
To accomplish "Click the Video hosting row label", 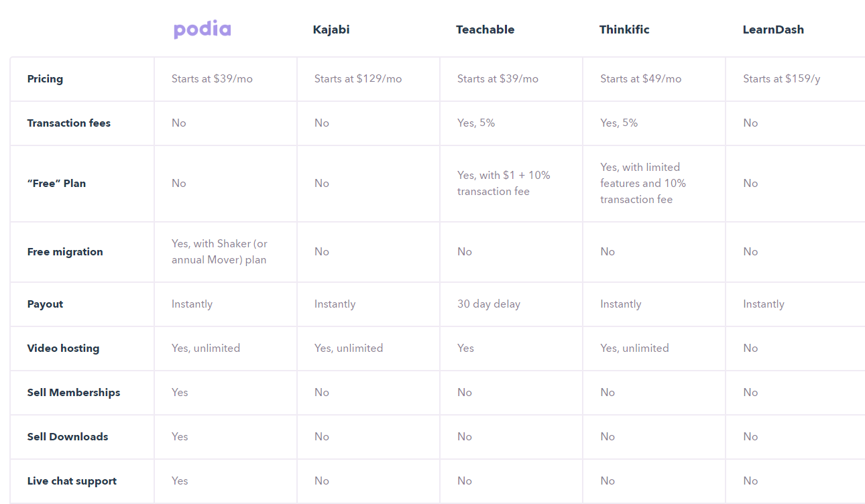I will 63,349.
